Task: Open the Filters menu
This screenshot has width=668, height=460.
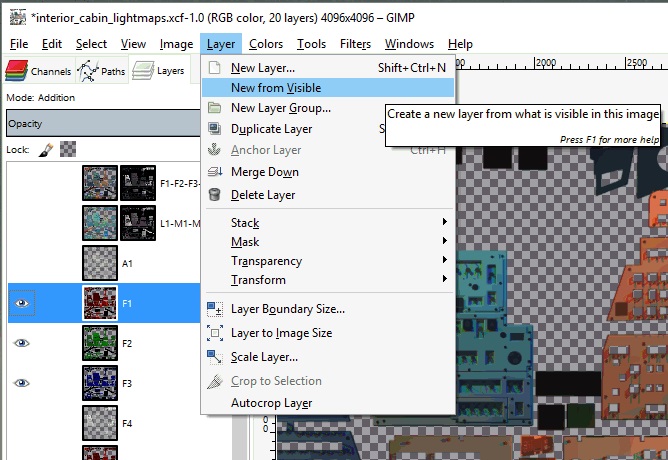Action: pos(355,44)
